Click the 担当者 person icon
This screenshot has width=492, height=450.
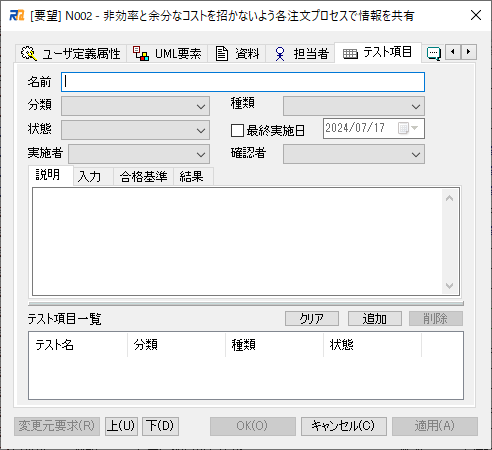coord(280,54)
